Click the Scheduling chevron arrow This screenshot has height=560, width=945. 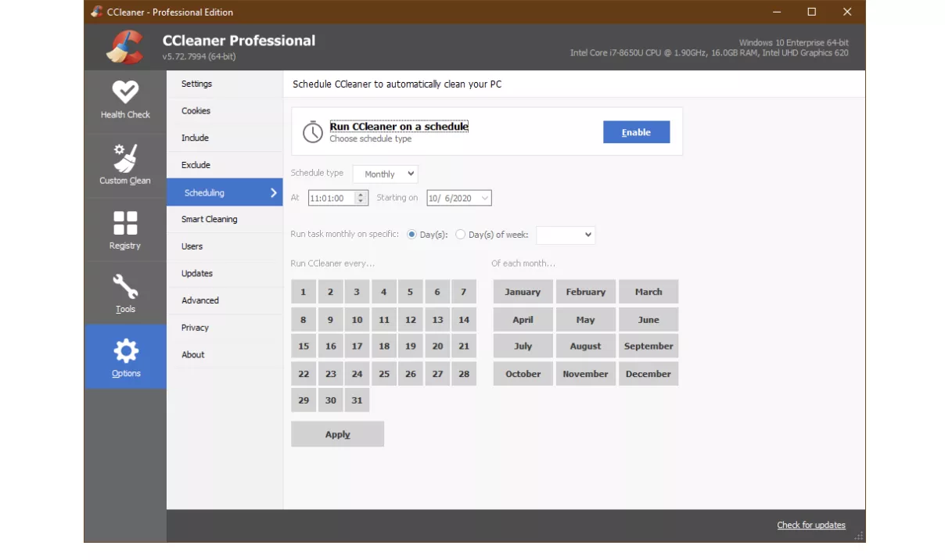(273, 192)
